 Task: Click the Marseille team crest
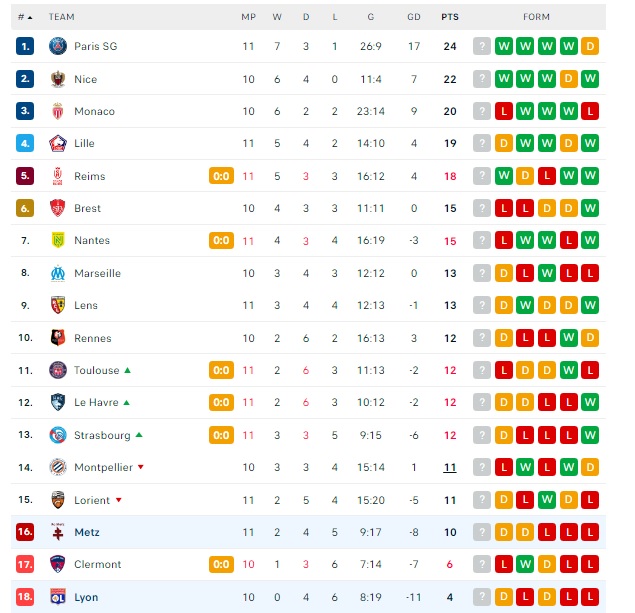pos(58,273)
